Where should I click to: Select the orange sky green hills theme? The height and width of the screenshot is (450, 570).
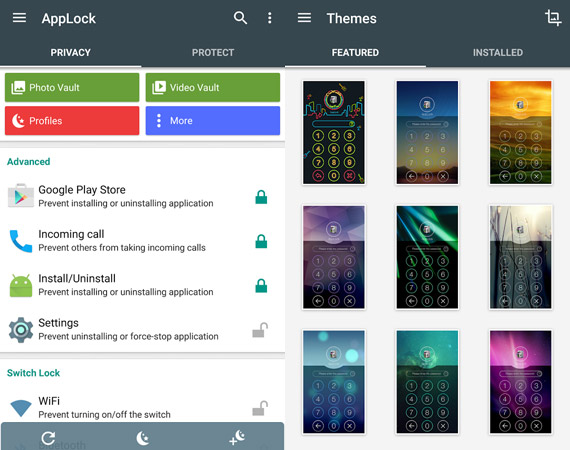[521, 132]
